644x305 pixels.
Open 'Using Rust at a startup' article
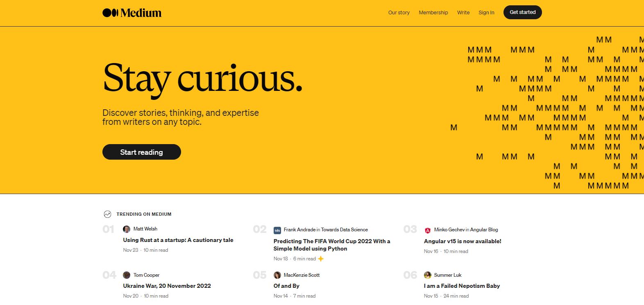coord(178,240)
